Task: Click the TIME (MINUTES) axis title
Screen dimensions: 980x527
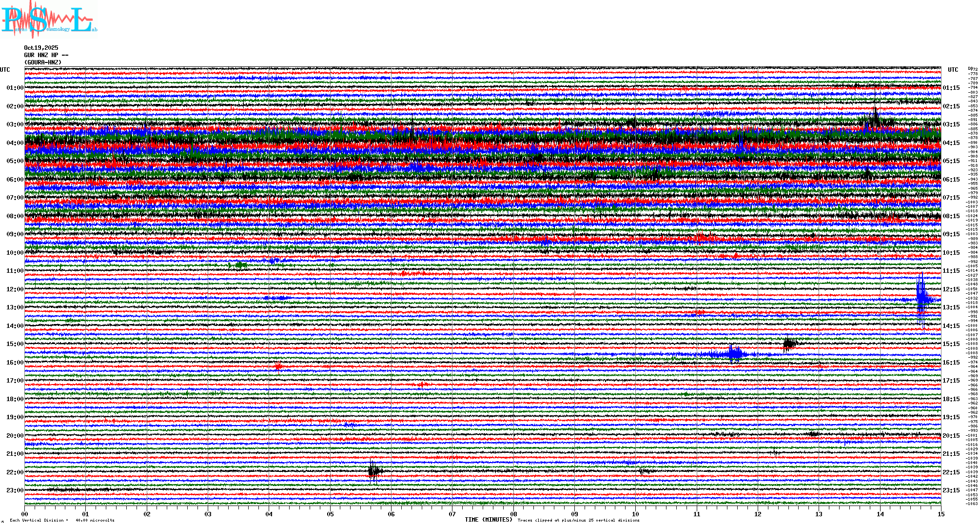Action: [x=489, y=520]
